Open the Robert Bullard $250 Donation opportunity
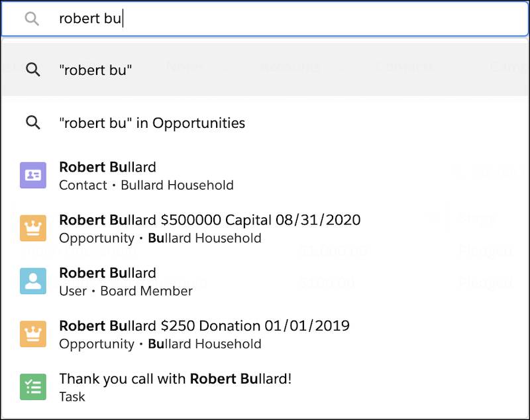Screen dimensions: 530x420 [265, 334]
